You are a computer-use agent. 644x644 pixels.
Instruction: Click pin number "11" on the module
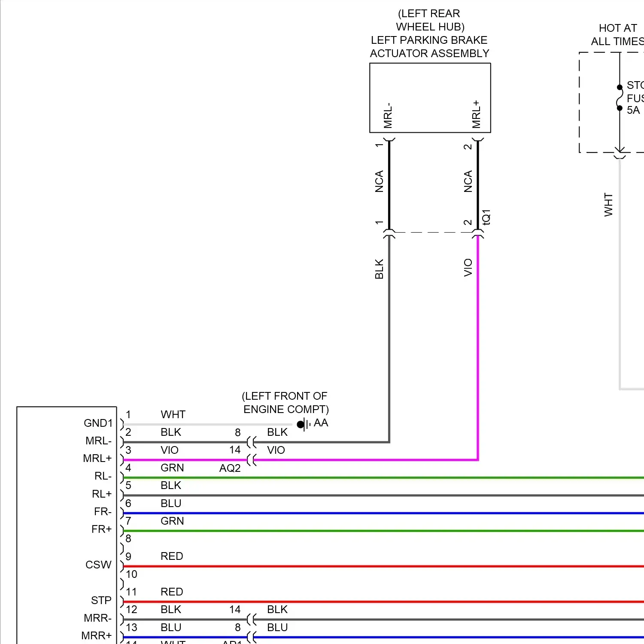[x=131, y=592]
